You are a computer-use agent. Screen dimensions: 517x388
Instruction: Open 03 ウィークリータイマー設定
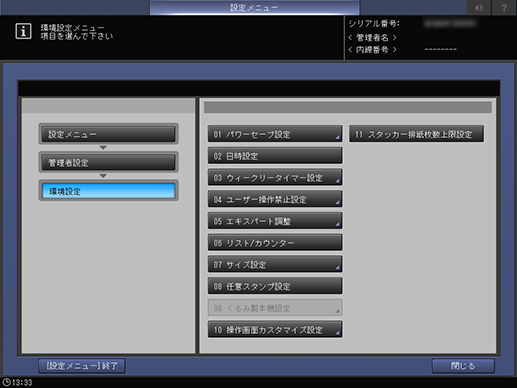coord(275,177)
